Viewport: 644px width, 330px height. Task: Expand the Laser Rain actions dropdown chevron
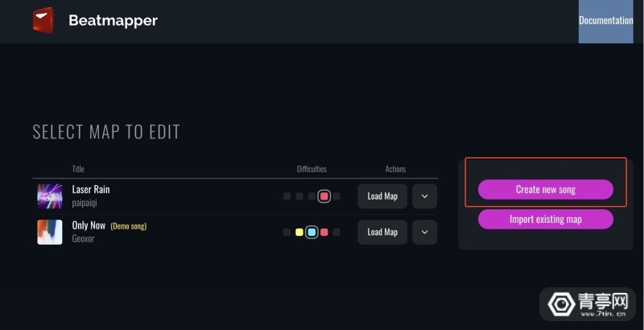[x=425, y=196]
